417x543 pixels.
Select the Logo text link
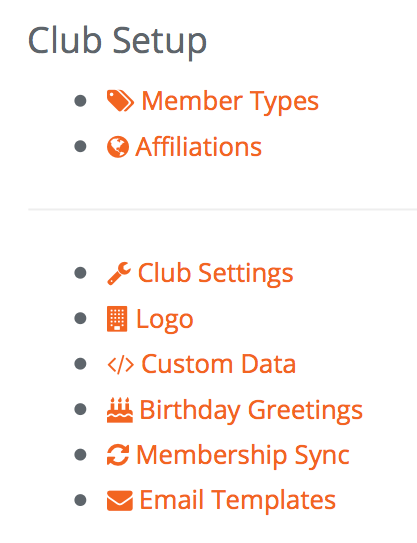(x=165, y=319)
